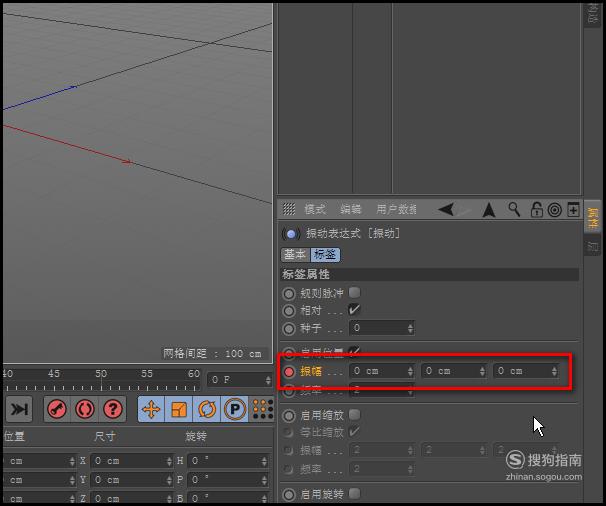Click the keyframe dot next to 启用缩放
Screen dimensions: 606x506
click(x=289, y=416)
